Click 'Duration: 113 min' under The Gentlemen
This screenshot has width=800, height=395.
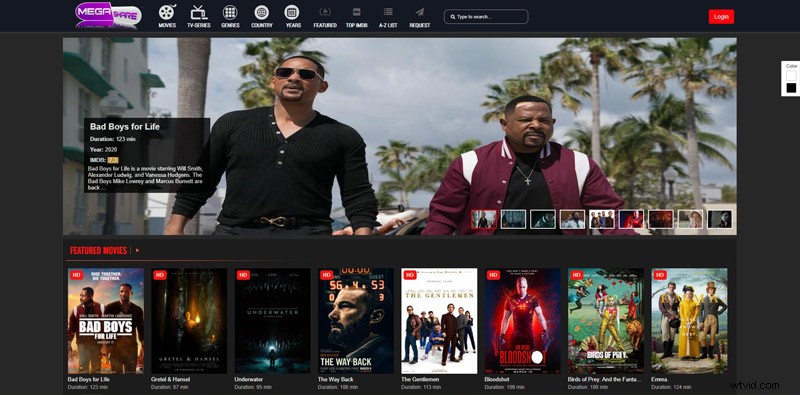(421, 387)
